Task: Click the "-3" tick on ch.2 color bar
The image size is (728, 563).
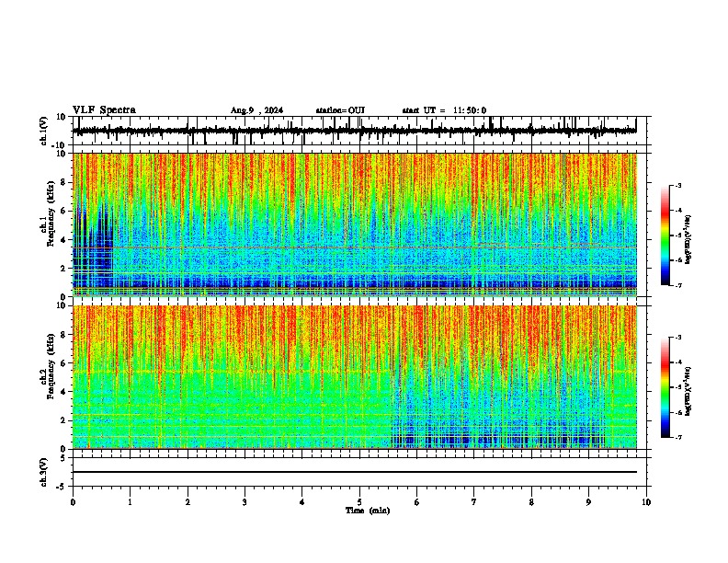Action: 678,338
